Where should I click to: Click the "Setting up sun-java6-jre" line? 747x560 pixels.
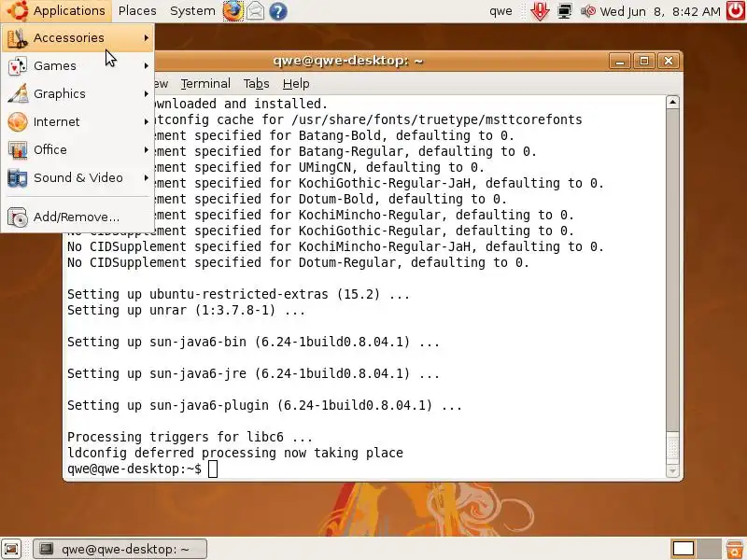click(253, 374)
